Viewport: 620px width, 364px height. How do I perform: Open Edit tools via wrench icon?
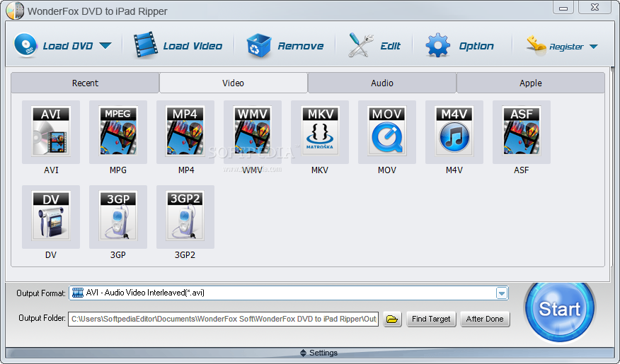[x=361, y=45]
